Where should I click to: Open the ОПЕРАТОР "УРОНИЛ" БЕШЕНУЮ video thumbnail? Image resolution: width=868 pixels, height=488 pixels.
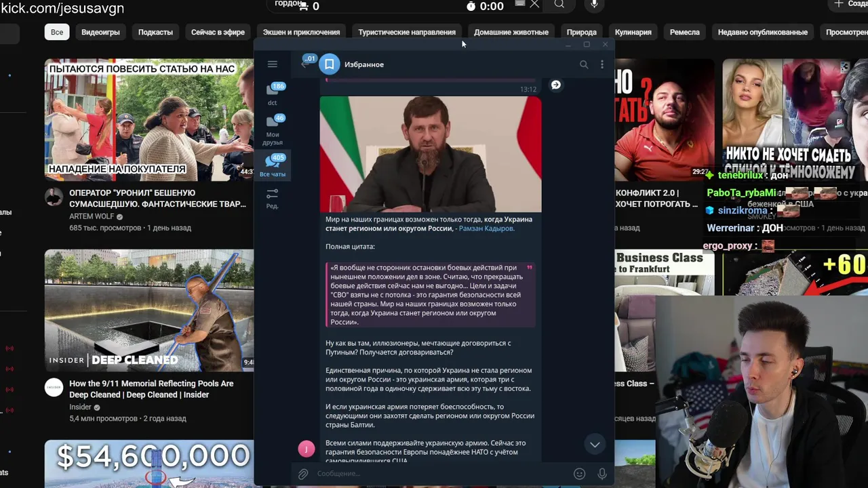coord(149,120)
